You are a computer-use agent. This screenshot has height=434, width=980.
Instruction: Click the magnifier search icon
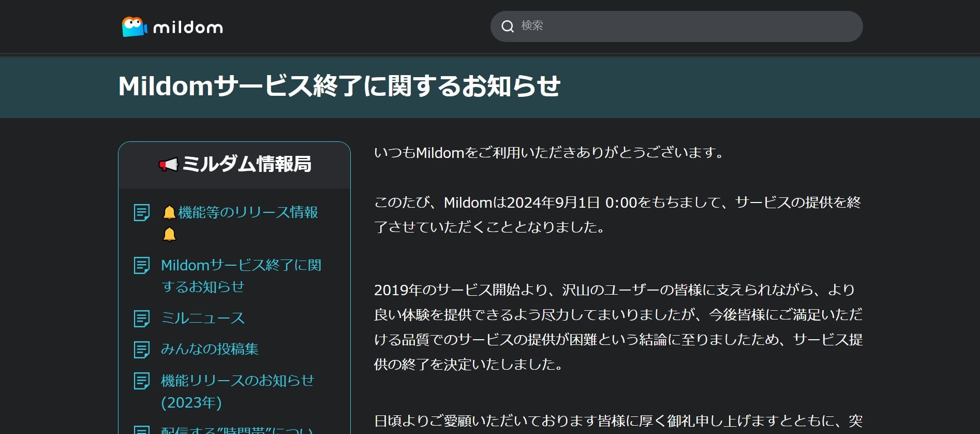pos(508,26)
